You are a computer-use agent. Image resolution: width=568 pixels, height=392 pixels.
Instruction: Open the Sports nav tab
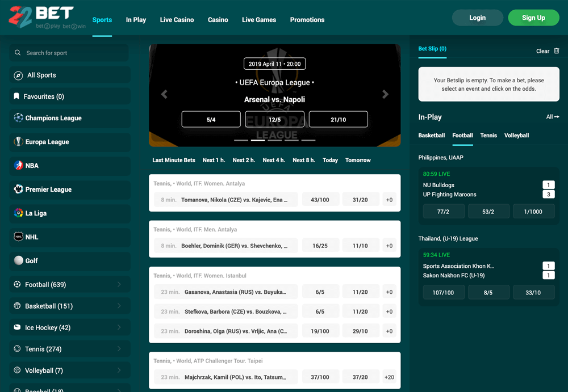[102, 20]
